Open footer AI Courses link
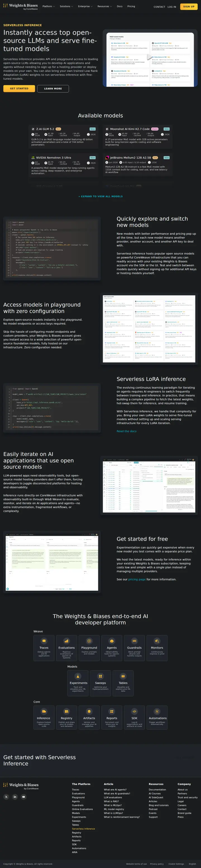The image size is (201, 868). [155, 794]
